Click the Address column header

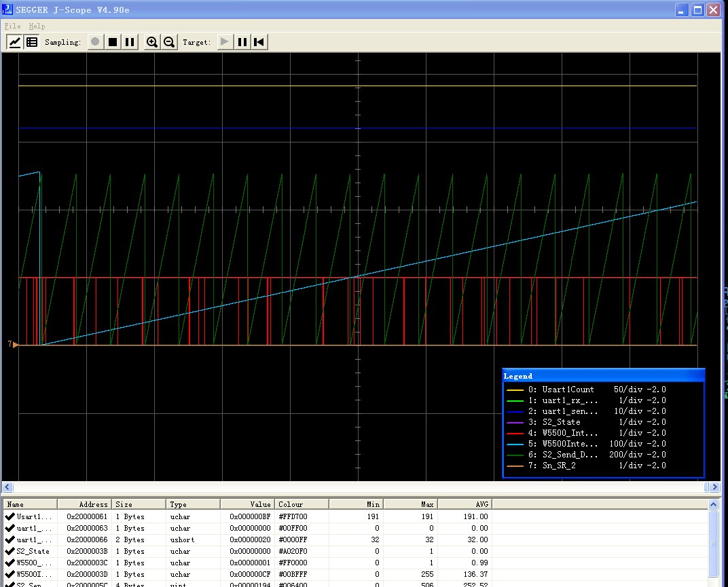point(84,504)
